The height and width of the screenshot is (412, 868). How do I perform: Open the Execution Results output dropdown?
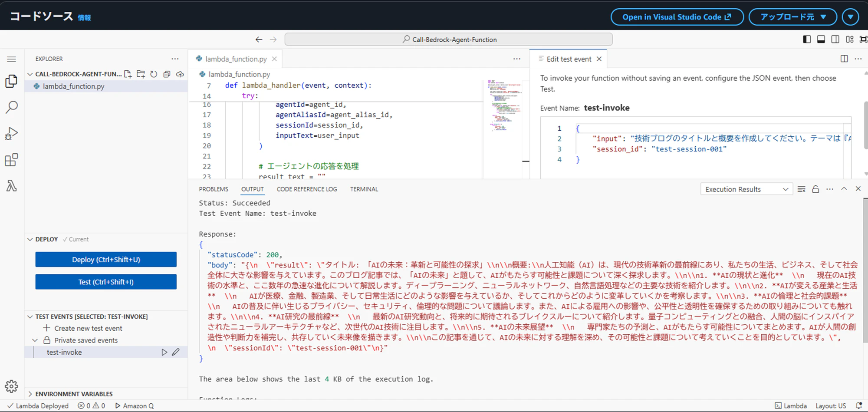tap(746, 189)
